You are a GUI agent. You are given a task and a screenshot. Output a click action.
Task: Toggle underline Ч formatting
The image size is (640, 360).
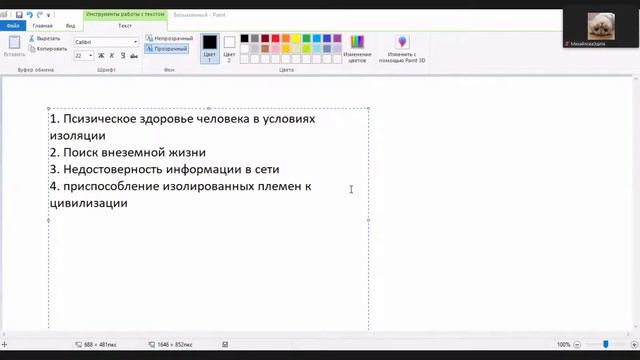pyautogui.click(x=123, y=56)
